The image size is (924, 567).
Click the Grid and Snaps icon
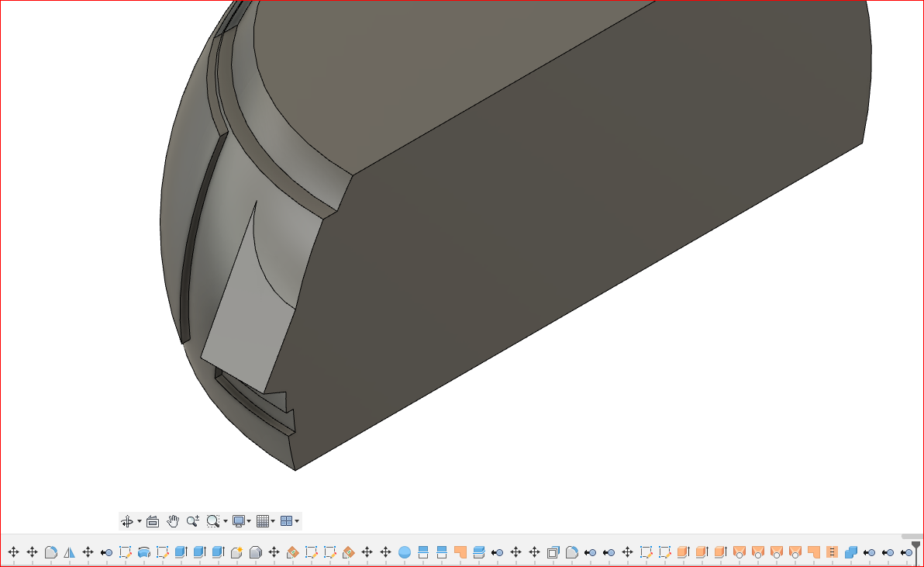coord(264,520)
